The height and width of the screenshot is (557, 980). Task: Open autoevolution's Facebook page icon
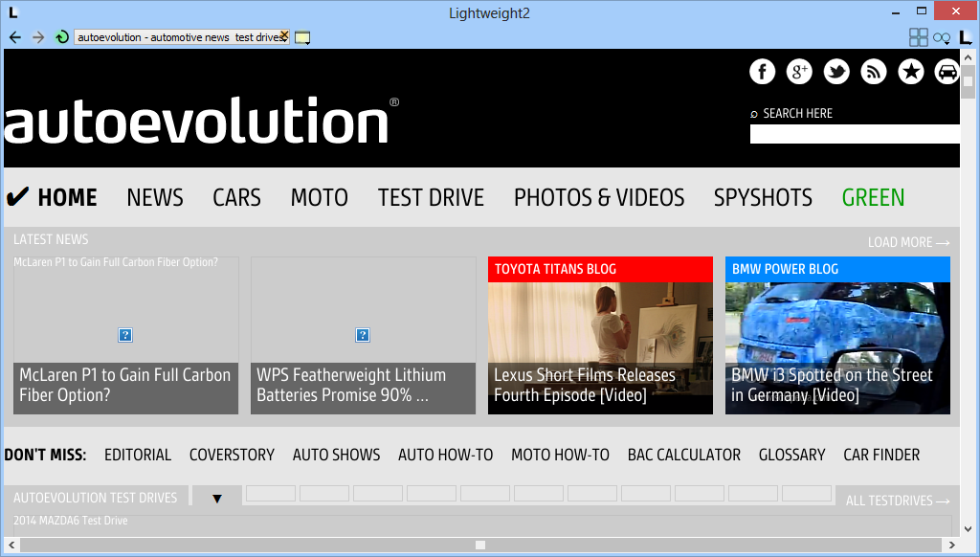point(762,72)
